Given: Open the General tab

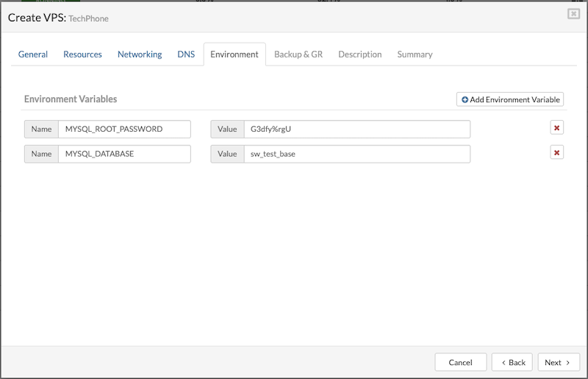Looking at the screenshot, I should coord(33,54).
